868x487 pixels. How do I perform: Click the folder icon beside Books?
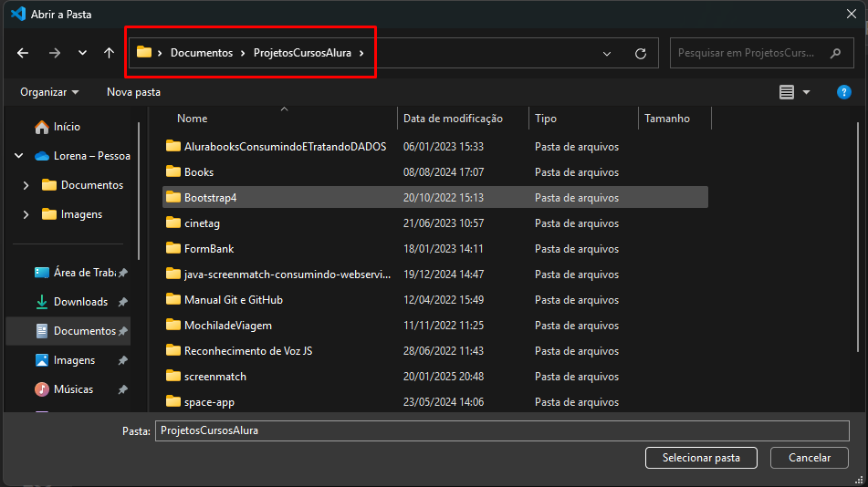(173, 171)
